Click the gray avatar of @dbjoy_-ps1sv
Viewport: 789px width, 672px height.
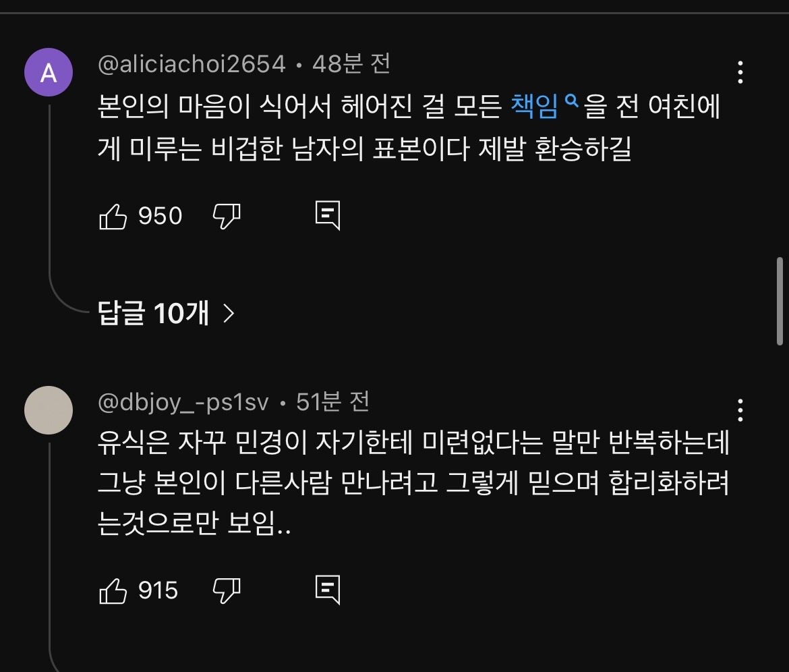[49, 410]
